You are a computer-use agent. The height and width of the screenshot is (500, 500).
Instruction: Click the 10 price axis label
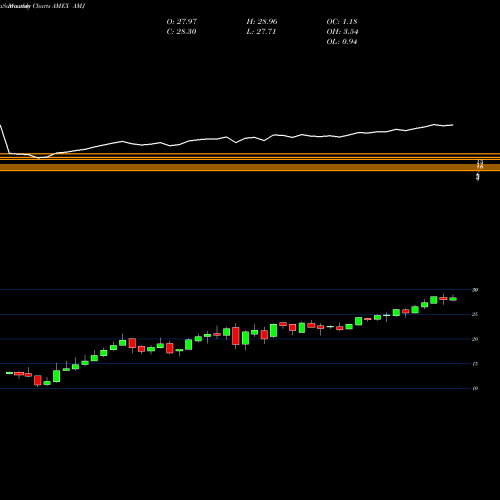coord(475,388)
